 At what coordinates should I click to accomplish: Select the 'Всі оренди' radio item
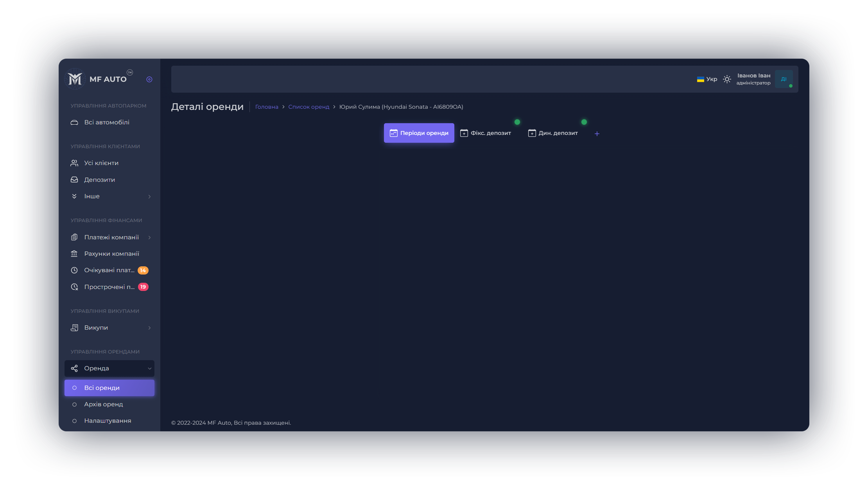click(x=102, y=388)
